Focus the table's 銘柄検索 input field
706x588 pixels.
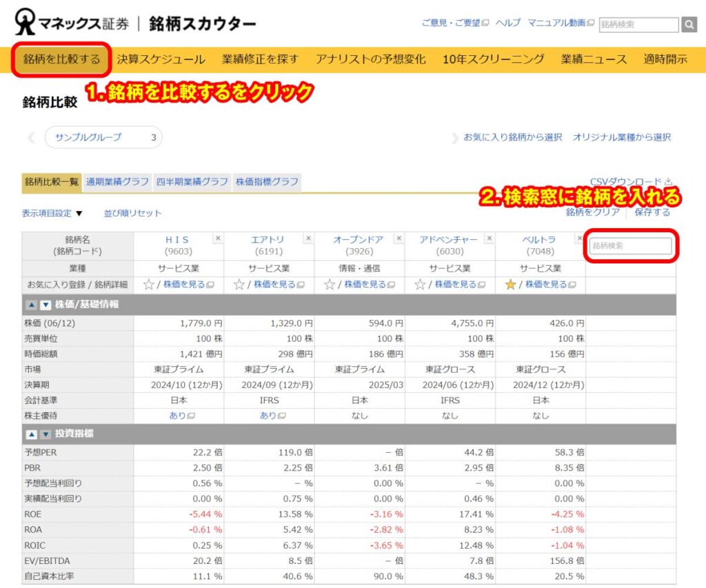[x=630, y=246]
